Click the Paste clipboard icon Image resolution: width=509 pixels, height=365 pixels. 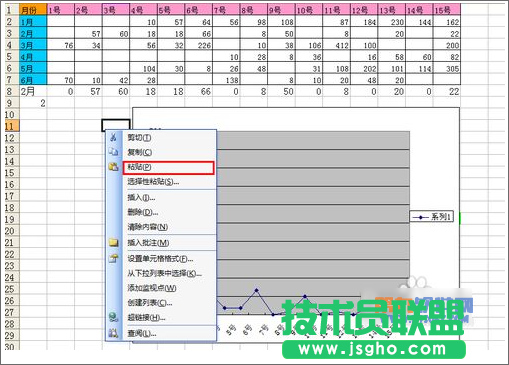(x=113, y=167)
